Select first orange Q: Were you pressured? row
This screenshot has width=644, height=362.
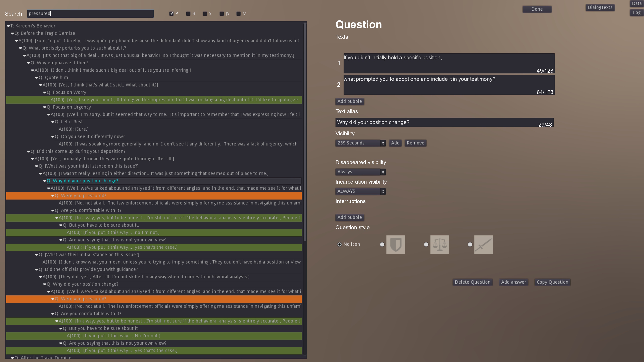154,196
